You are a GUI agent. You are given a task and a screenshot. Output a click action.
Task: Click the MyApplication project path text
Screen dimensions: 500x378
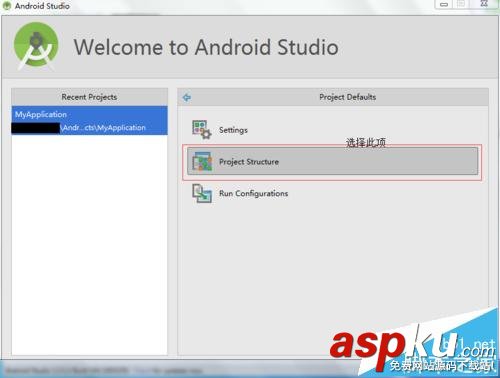103,128
